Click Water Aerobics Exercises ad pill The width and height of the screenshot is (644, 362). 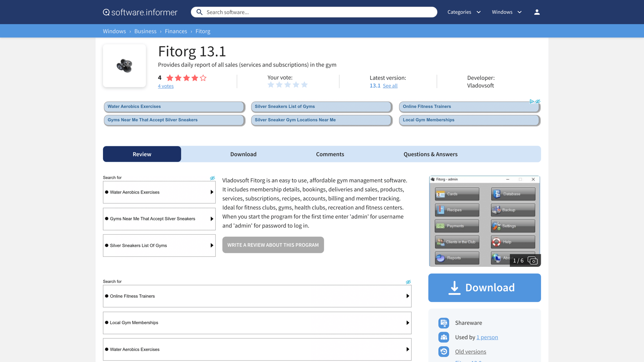174,107
